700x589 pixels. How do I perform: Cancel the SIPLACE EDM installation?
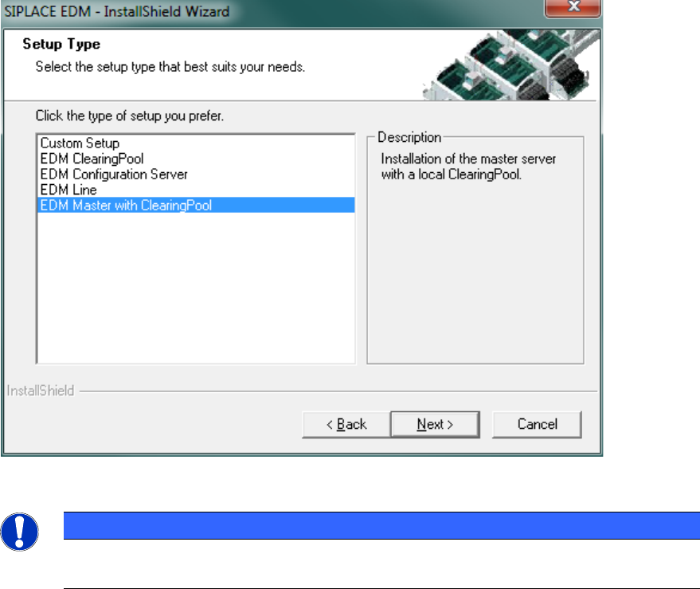click(537, 424)
